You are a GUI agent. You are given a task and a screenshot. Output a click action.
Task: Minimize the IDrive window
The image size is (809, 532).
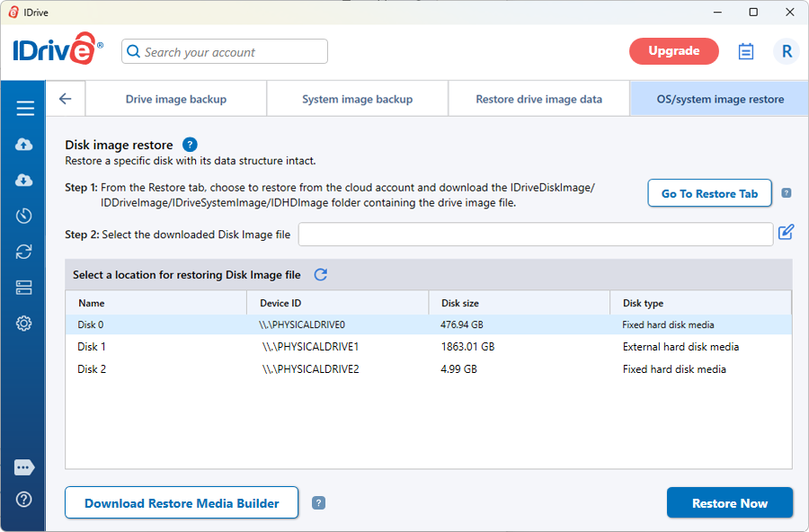pos(717,12)
